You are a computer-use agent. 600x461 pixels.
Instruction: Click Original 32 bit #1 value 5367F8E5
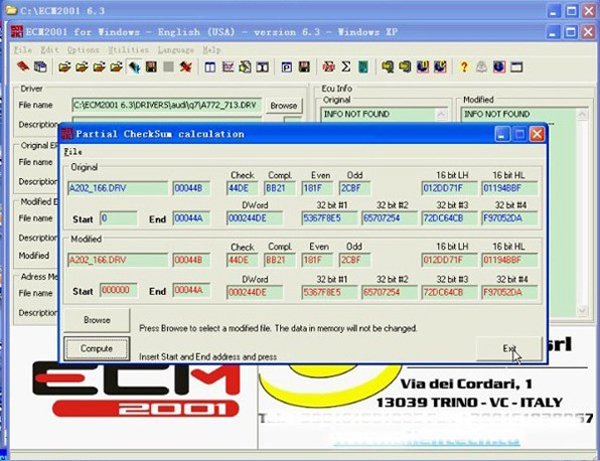pos(329,218)
